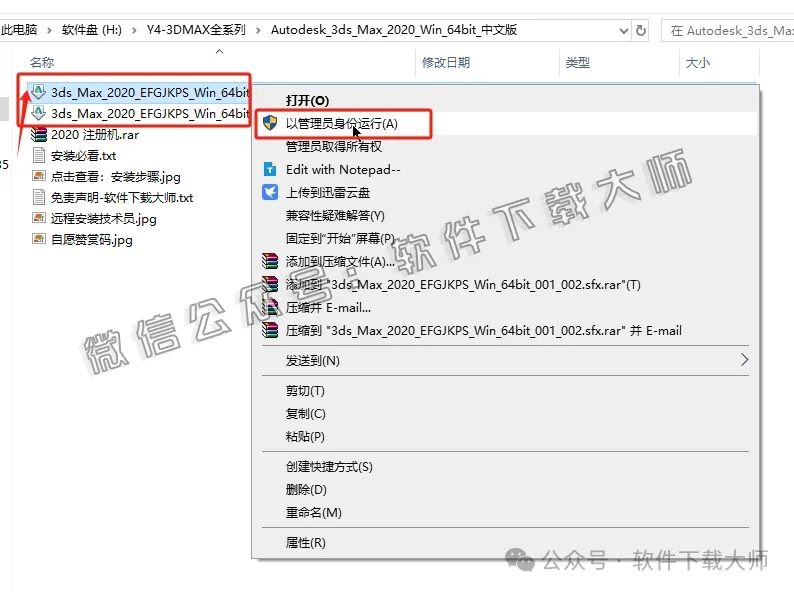The height and width of the screenshot is (592, 794).
Task: Sort files by 修改日期 column header
Action: tap(446, 62)
